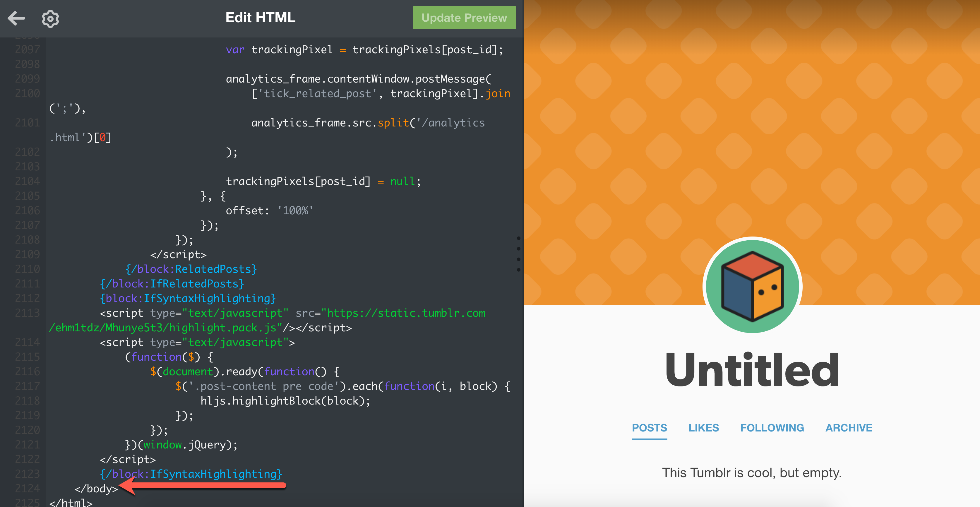Switch to the LIKES tab

703,428
